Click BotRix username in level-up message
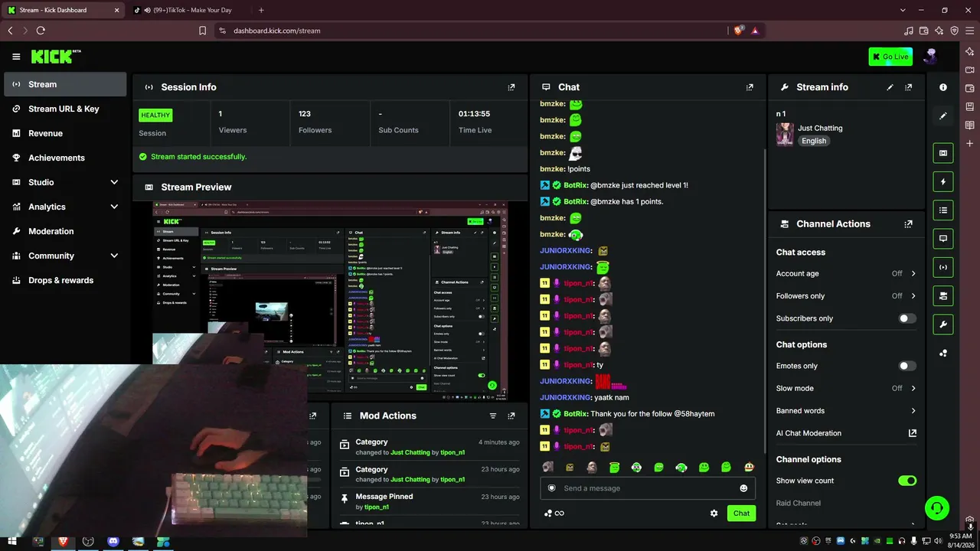This screenshot has width=980, height=551. pos(575,185)
